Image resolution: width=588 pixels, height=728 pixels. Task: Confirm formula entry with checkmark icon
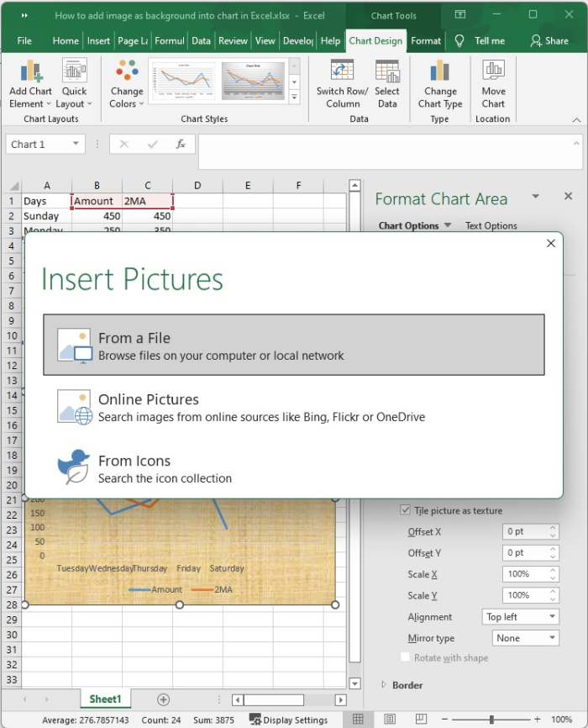pyautogui.click(x=152, y=145)
